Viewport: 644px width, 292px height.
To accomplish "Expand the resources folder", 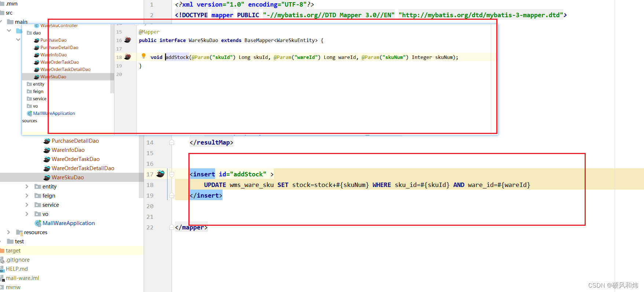I will coord(8,232).
